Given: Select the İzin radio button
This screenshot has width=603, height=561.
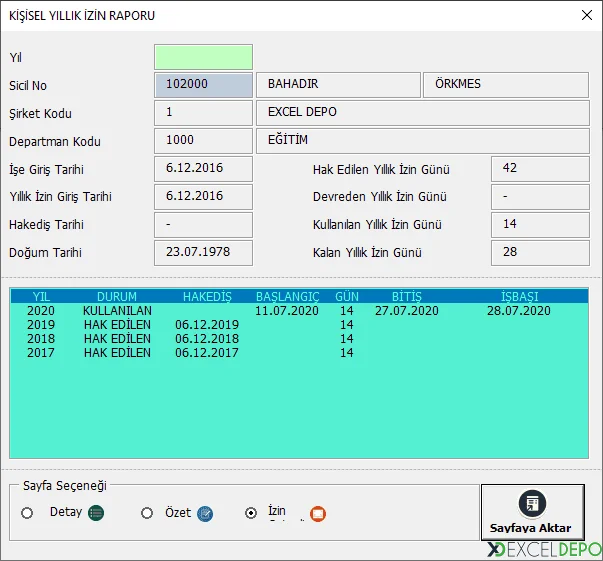Looking at the screenshot, I should [x=251, y=513].
